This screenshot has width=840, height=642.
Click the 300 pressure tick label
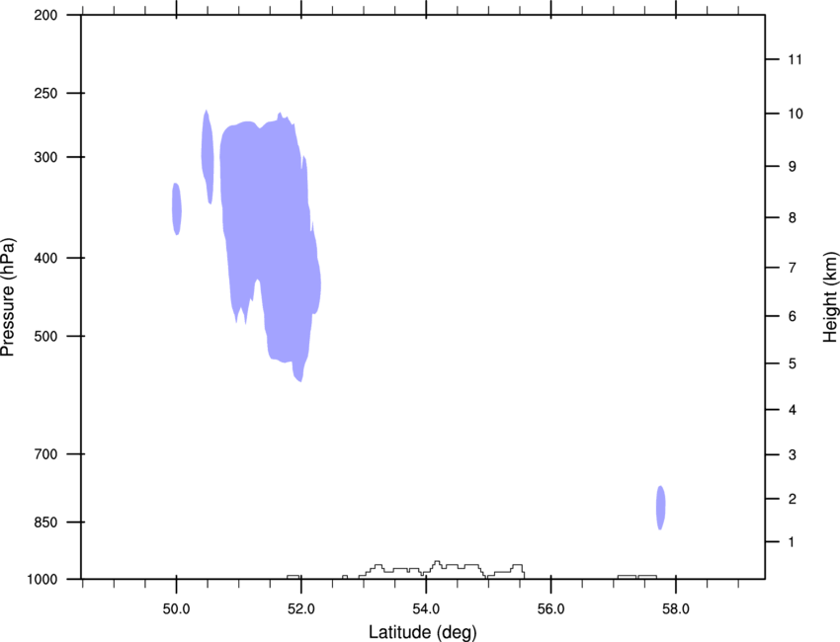[45, 157]
